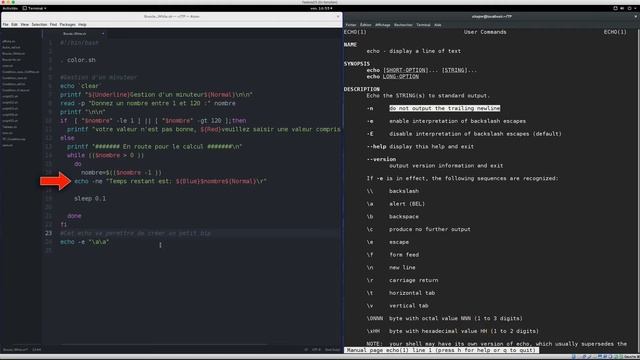This screenshot has height=360, width=640.
Task: Click the grammar selector in Atom status bar
Action: pos(332,350)
